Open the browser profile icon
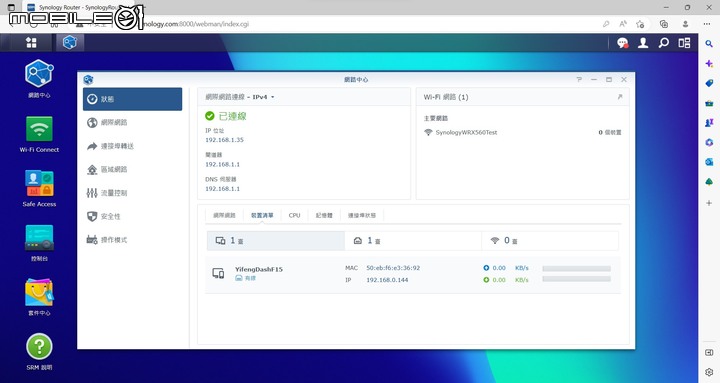720x383 pixels. pos(685,24)
